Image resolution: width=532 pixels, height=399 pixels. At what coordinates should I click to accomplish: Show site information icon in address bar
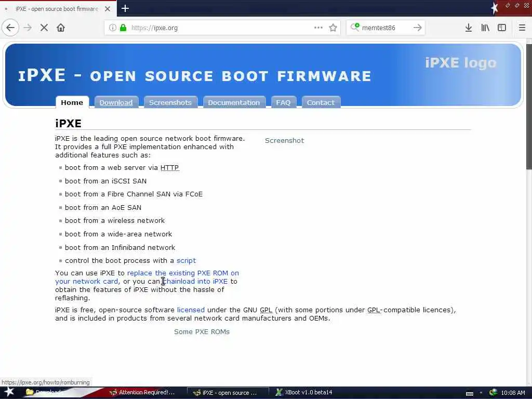pyautogui.click(x=112, y=28)
